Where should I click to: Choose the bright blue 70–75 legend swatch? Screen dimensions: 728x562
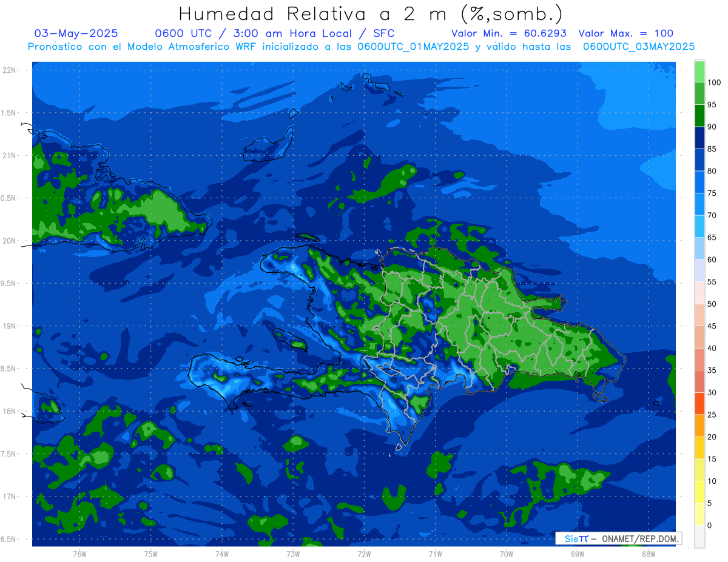point(699,204)
